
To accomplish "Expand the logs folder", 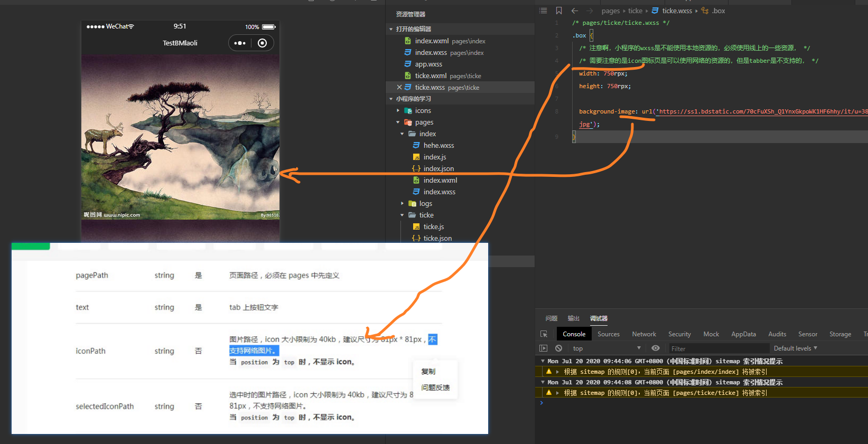I will [x=403, y=203].
